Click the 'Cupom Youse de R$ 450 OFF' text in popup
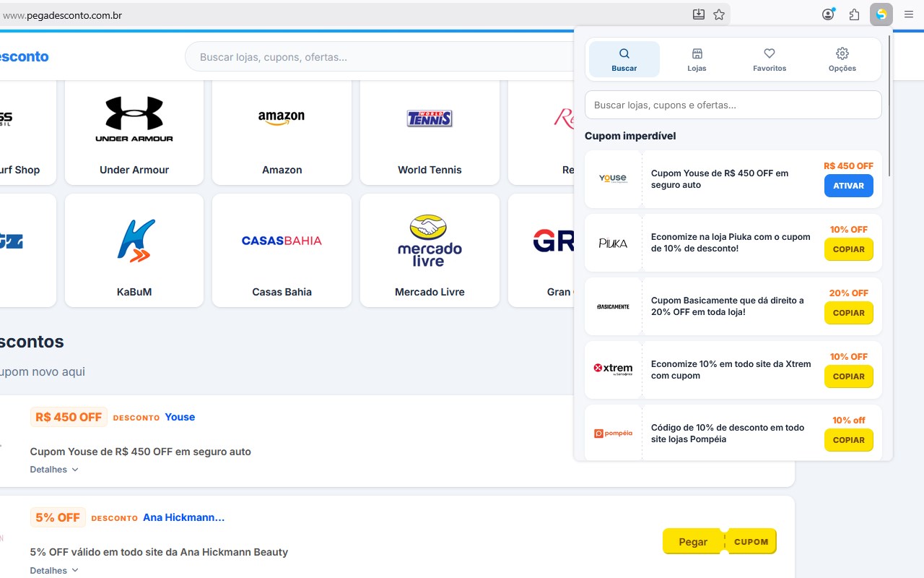 720,179
